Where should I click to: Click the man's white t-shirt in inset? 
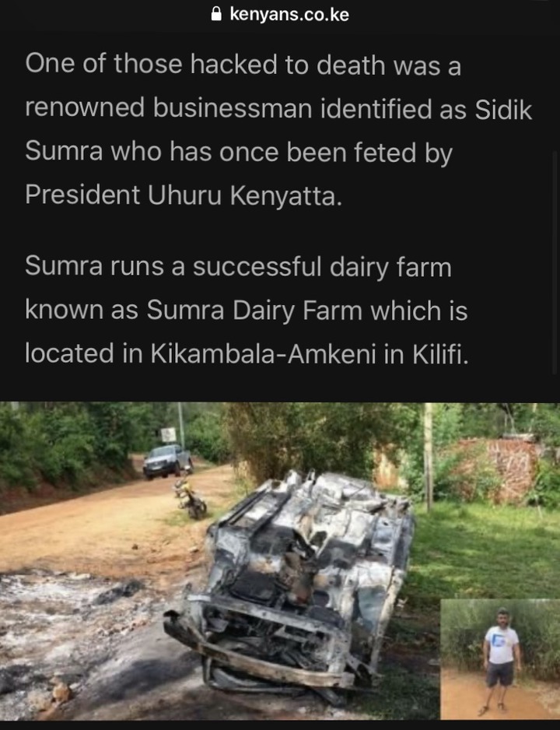point(501,644)
